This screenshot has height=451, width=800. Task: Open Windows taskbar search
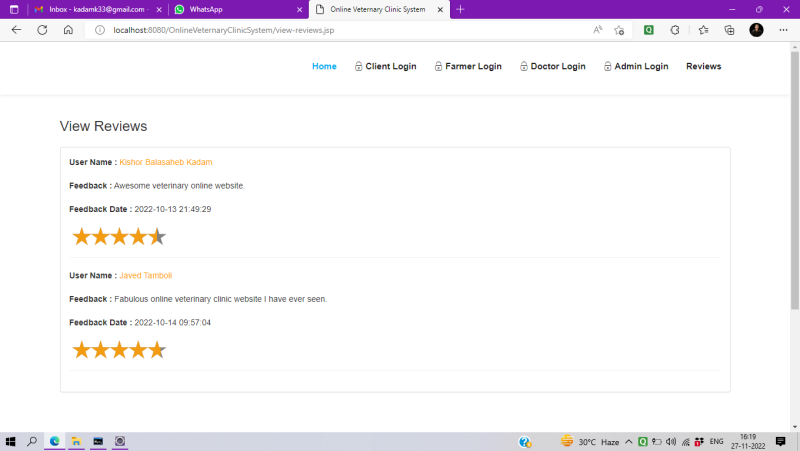32,441
